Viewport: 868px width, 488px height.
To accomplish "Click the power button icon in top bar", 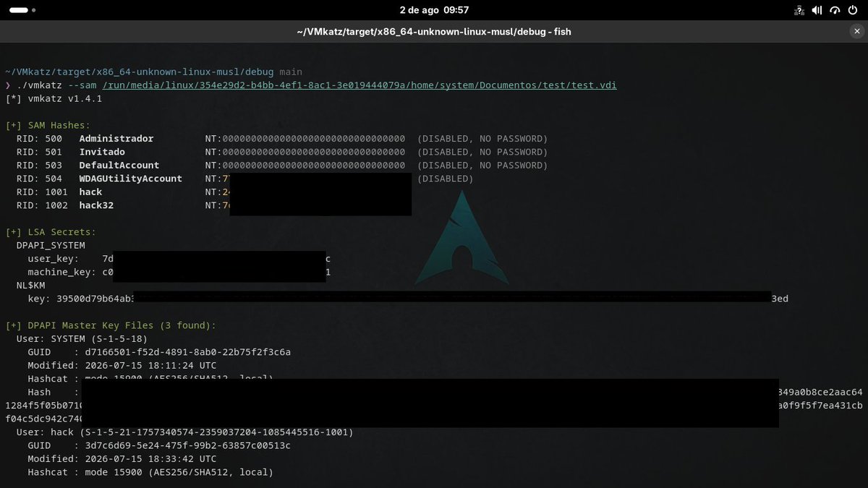I will [854, 10].
